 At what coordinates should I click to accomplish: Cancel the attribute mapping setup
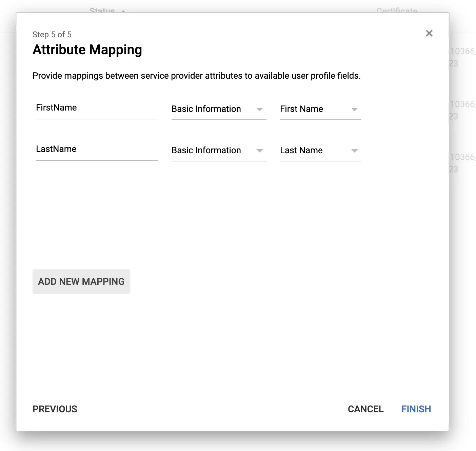point(365,409)
